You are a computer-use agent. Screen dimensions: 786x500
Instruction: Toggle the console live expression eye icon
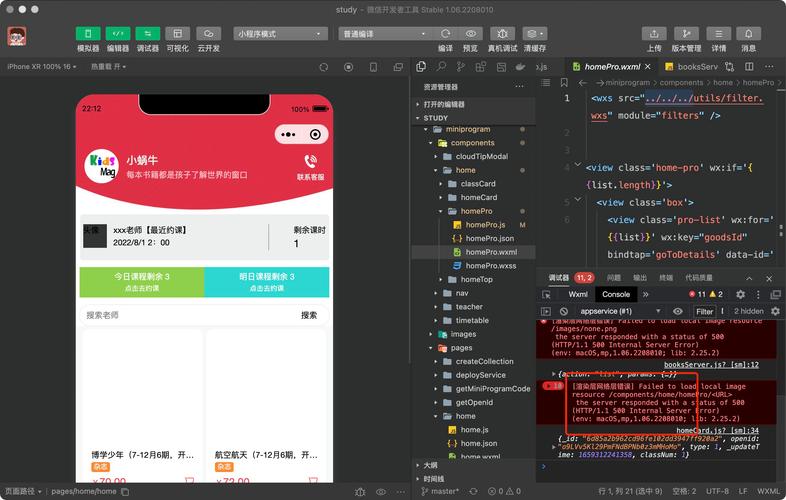pyautogui.click(x=678, y=311)
